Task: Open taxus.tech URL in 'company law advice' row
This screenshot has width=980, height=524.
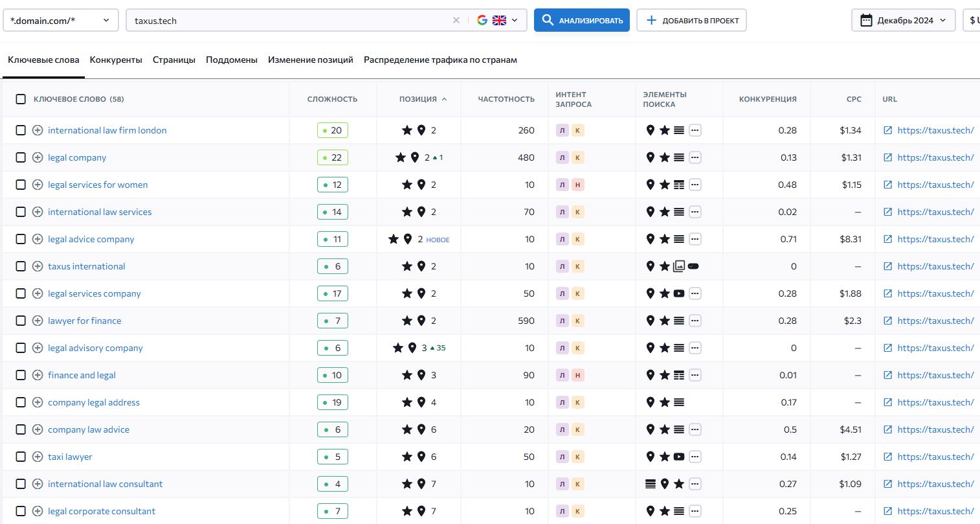Action: pos(935,429)
